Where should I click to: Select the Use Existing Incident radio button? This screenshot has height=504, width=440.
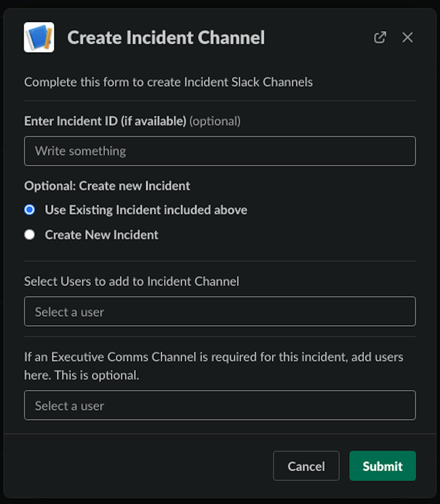(x=30, y=210)
